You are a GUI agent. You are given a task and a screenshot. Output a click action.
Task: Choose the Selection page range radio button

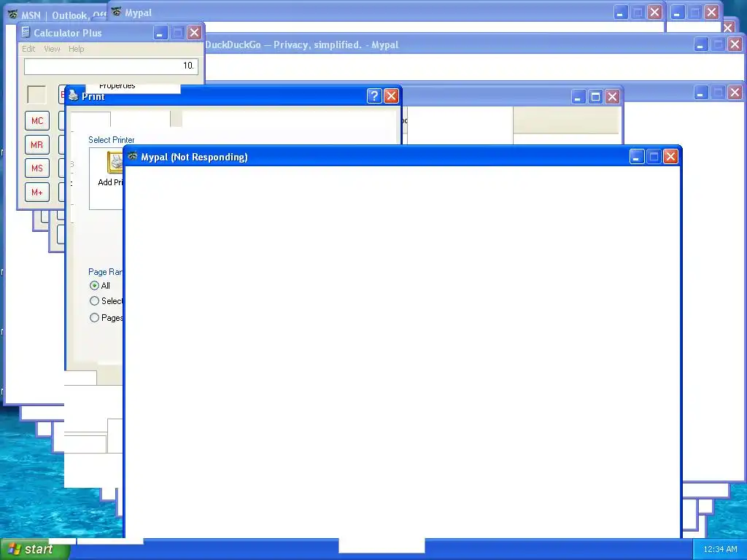[94, 301]
